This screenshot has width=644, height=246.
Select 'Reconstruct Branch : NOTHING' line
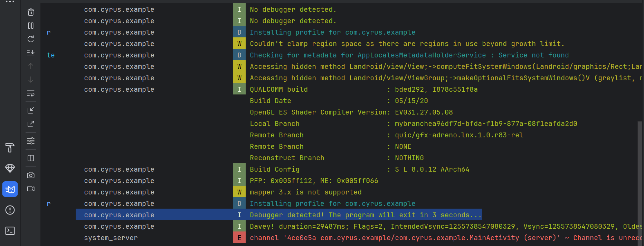(x=337, y=158)
